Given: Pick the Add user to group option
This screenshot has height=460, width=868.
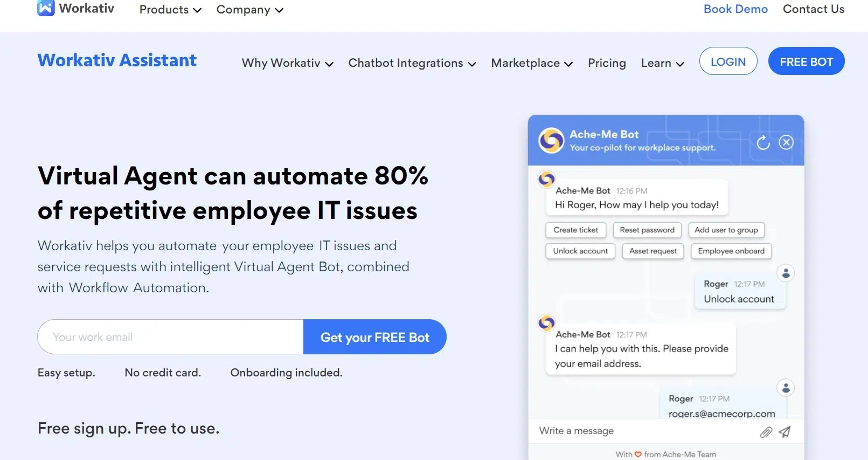Looking at the screenshot, I should (726, 230).
